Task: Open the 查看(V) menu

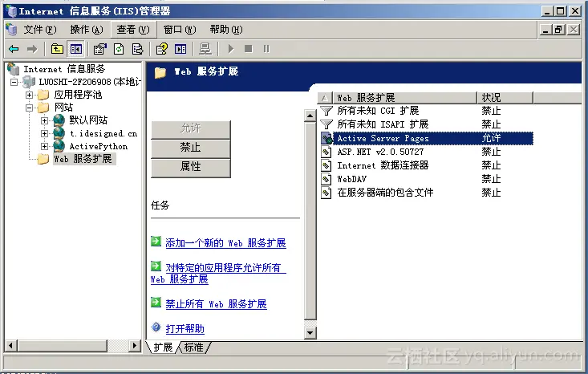Action: pos(132,29)
